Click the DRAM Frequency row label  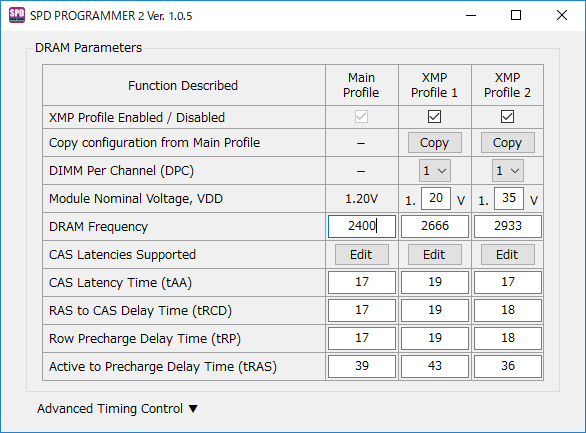click(98, 227)
